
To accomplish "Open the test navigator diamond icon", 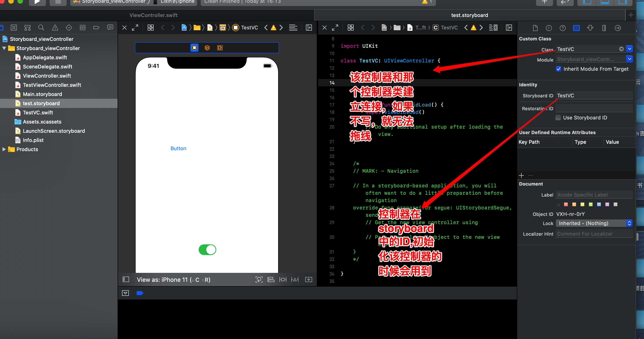I will (69, 28).
